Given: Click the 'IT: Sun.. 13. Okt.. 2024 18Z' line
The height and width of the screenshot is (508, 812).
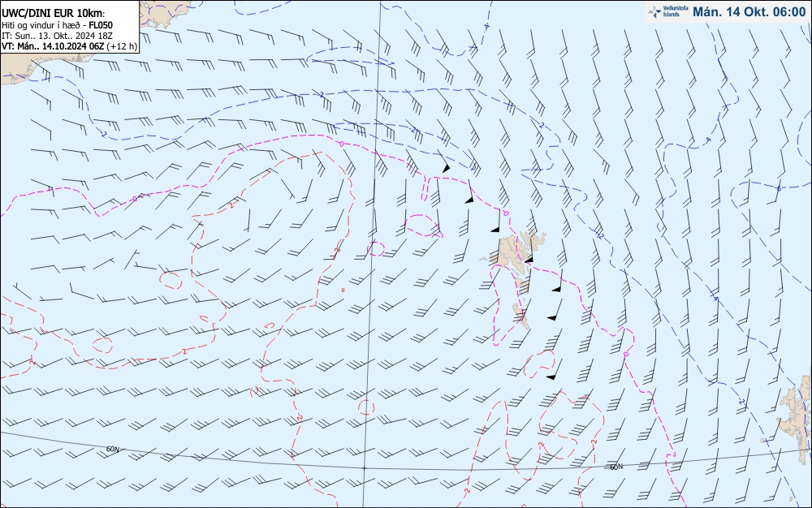Looking at the screenshot, I should click(x=57, y=35).
